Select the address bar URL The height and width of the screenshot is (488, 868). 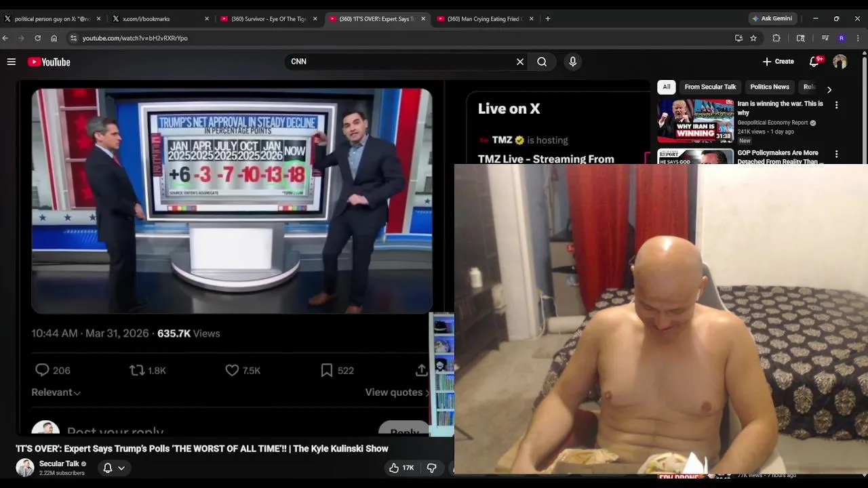coord(135,38)
